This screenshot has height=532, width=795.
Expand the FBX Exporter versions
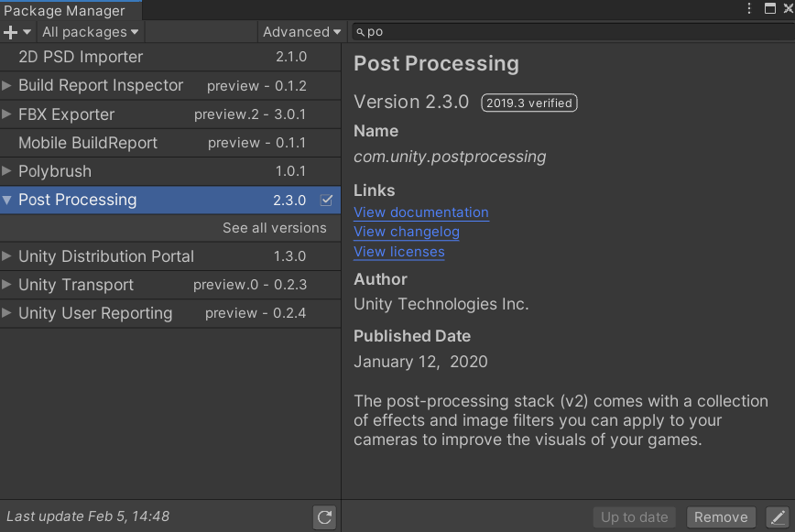tap(7, 114)
